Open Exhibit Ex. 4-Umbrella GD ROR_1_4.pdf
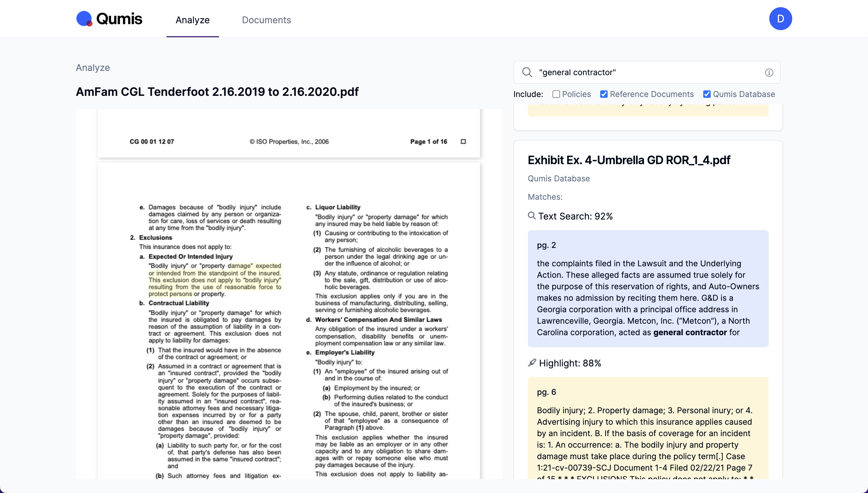This screenshot has height=493, width=868. click(x=628, y=160)
